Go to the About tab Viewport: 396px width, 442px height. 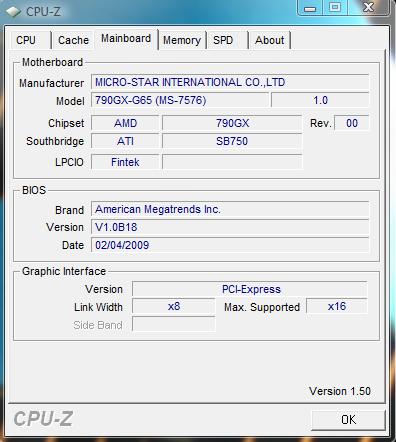(270, 40)
